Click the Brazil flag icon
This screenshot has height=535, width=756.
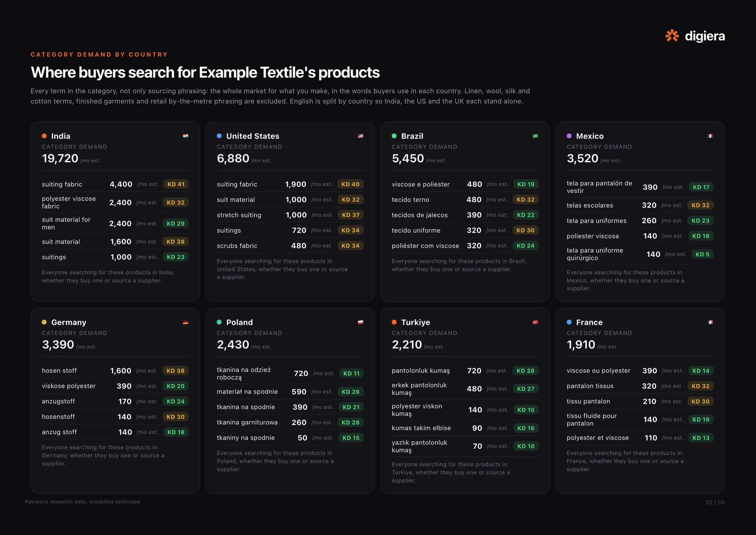point(535,136)
